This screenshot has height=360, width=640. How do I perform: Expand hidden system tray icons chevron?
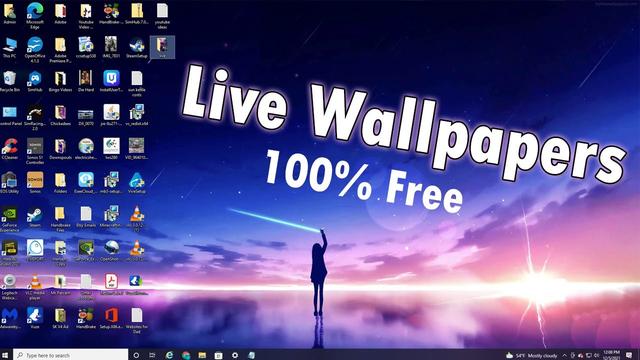tap(564, 356)
